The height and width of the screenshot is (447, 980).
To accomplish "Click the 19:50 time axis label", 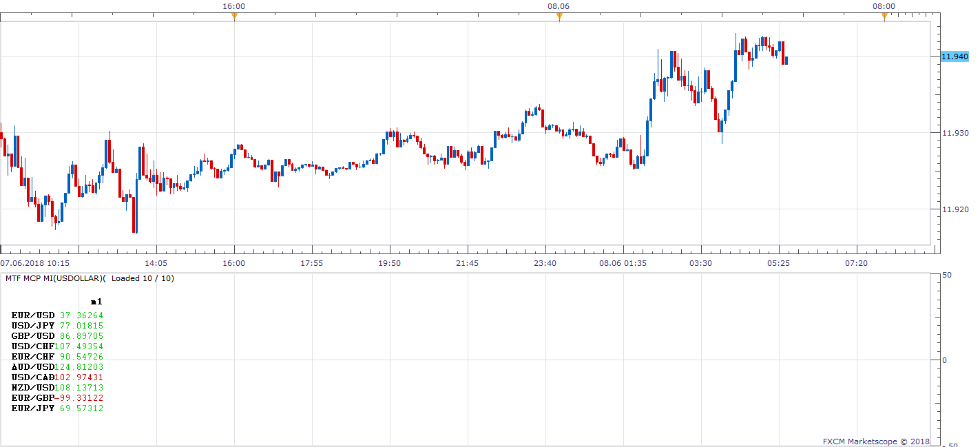I will tap(390, 263).
